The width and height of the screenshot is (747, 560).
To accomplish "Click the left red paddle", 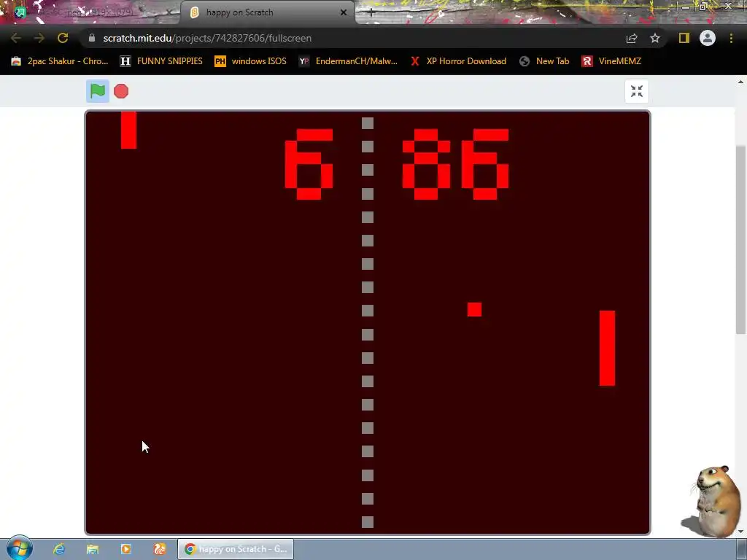I will [x=128, y=130].
